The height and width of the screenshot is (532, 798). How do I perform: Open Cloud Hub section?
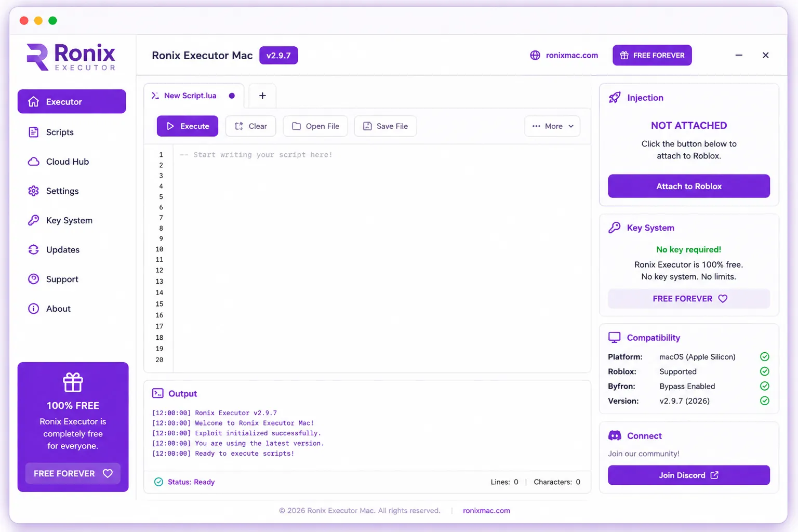coord(72,162)
